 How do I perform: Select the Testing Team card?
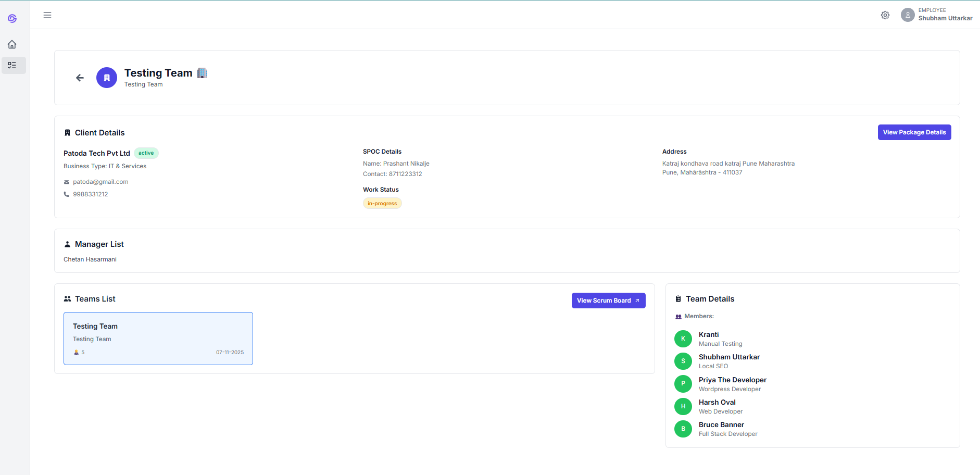158,339
